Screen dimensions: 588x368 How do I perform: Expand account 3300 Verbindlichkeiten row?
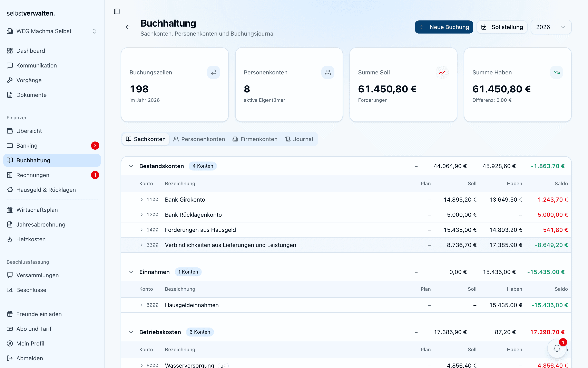142,245
